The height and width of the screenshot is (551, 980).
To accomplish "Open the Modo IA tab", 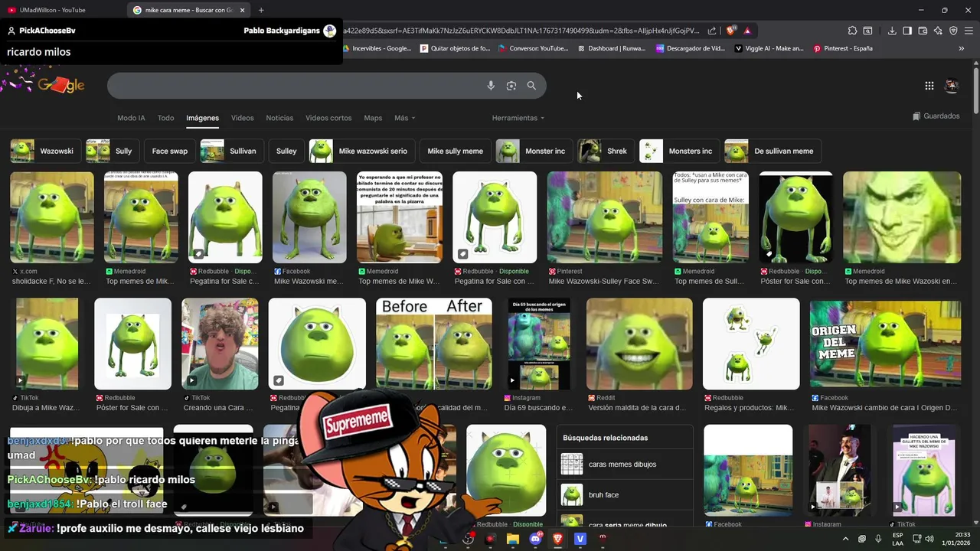I will pos(131,118).
